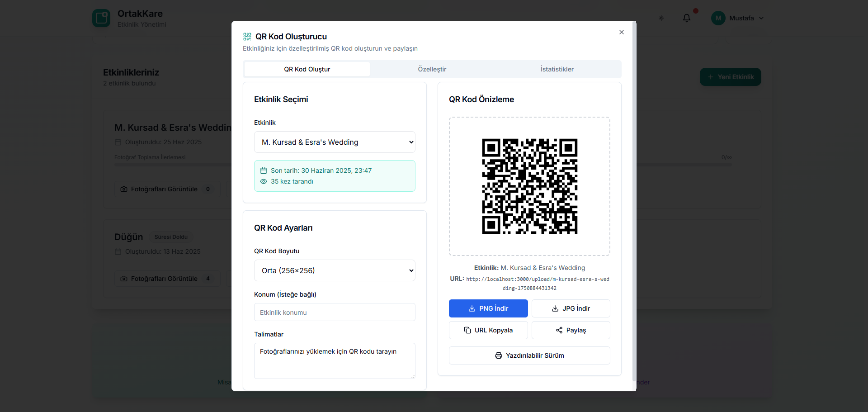
Task: Click the calendar icon beside Oluşturuldu: 25 Haz 2025
Action: point(118,142)
